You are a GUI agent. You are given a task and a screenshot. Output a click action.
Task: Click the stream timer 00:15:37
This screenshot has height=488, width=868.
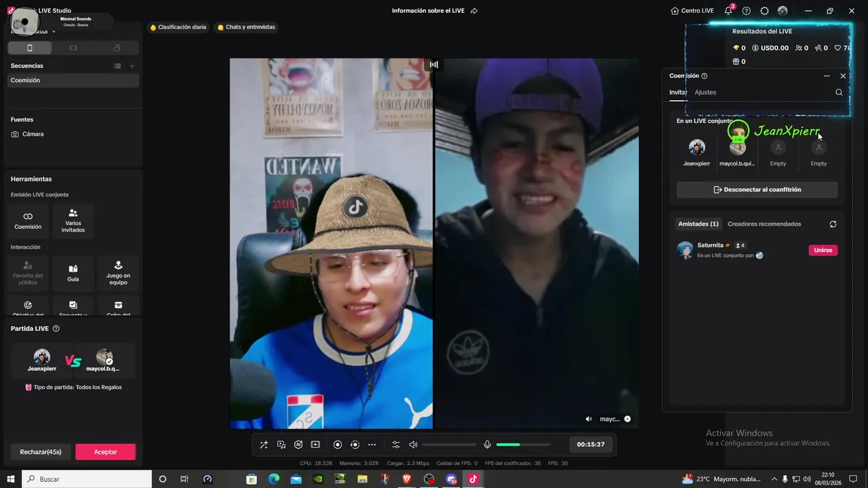click(x=591, y=445)
